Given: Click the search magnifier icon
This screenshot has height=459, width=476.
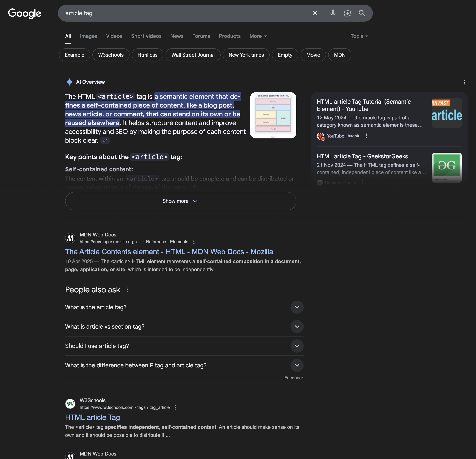Looking at the screenshot, I should click(362, 13).
